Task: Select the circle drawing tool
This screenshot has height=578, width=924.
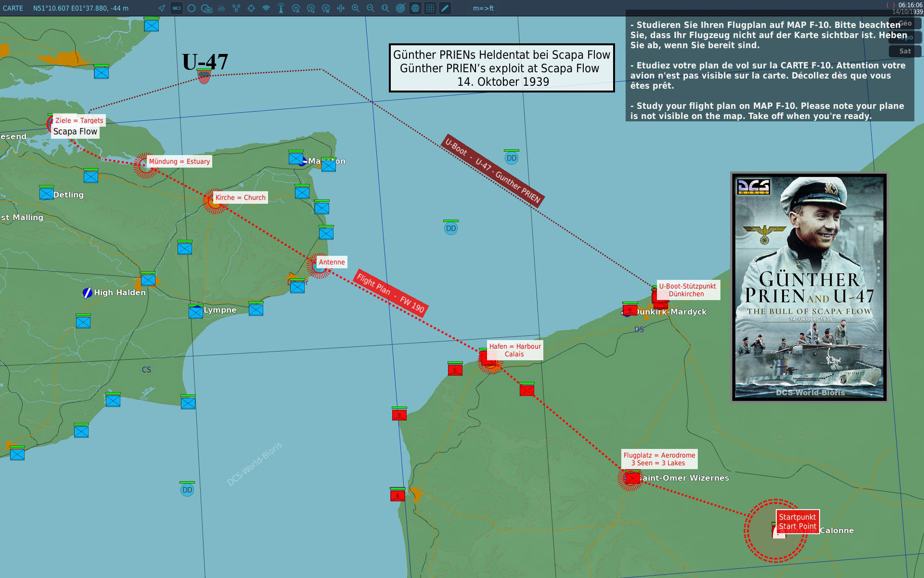Action: click(x=192, y=8)
